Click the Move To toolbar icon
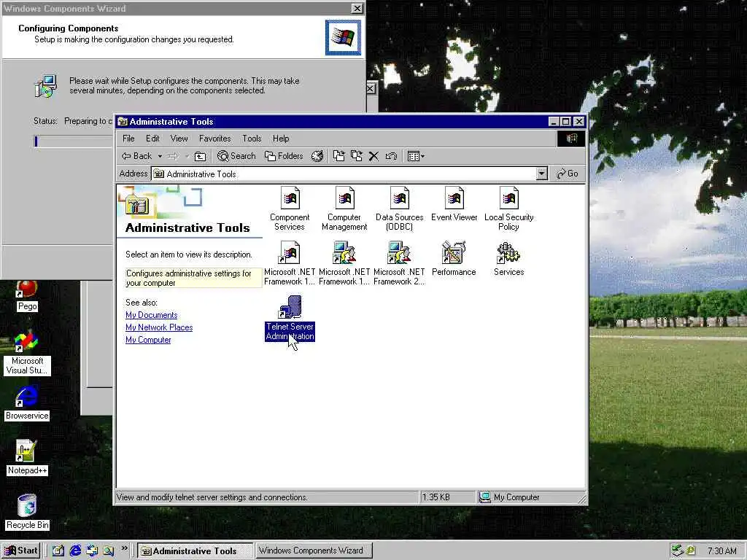The image size is (747, 560). pyautogui.click(x=338, y=156)
